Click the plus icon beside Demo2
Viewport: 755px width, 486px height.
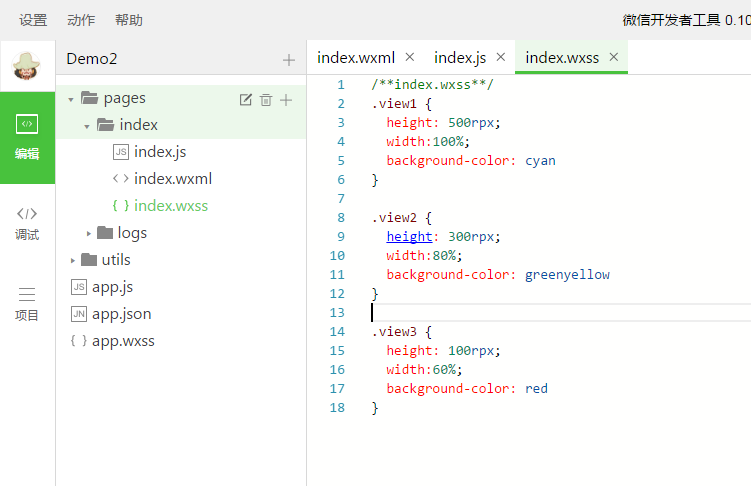tap(289, 60)
